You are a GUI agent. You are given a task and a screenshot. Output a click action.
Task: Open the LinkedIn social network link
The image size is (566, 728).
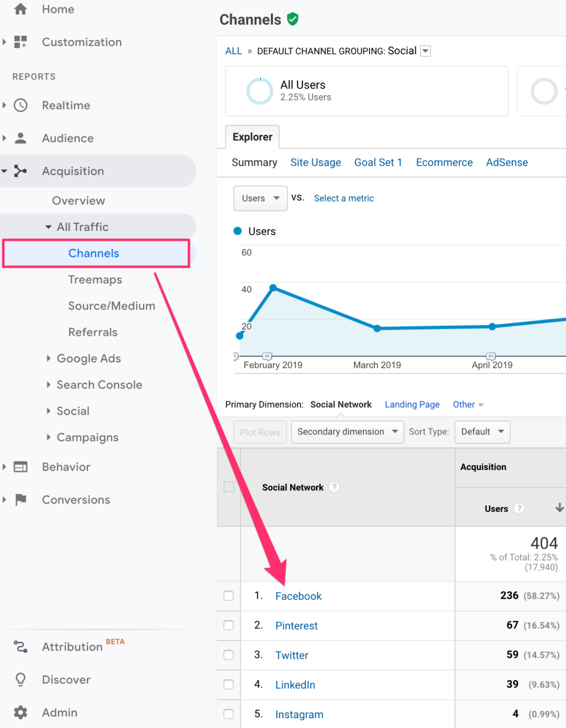295,685
